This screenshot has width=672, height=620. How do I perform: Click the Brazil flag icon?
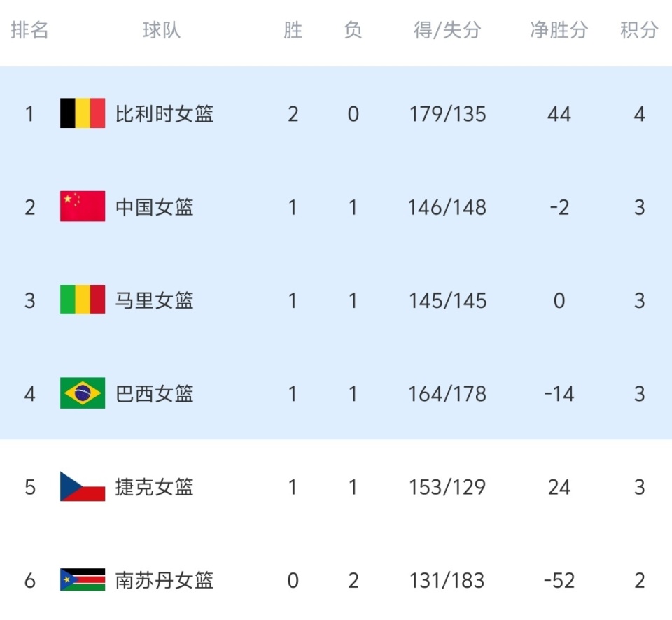click(x=83, y=393)
